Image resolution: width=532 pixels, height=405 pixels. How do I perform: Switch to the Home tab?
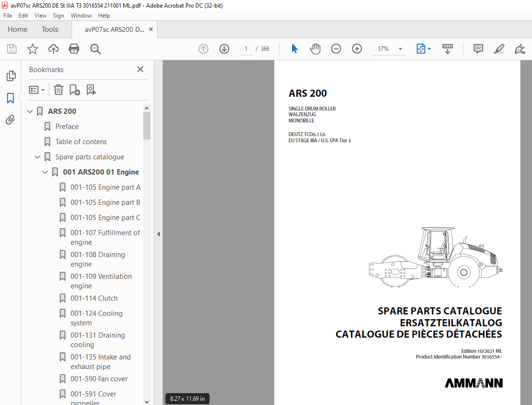pos(18,29)
